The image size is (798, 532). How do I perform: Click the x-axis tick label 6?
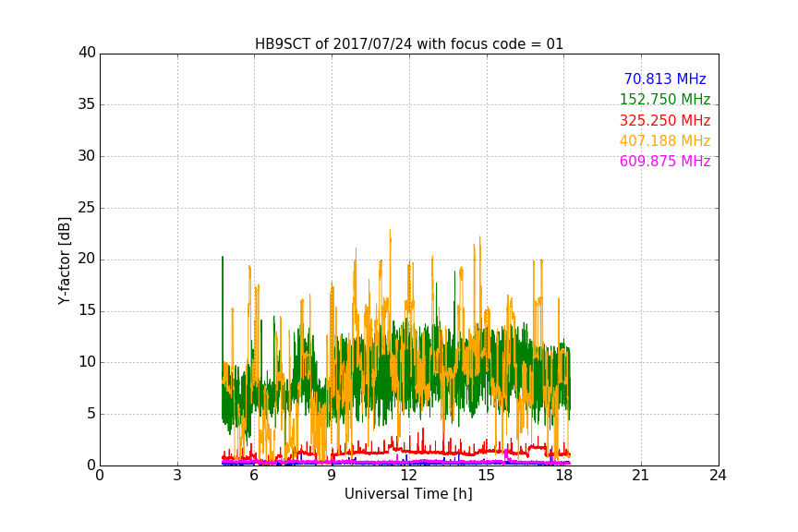click(254, 476)
